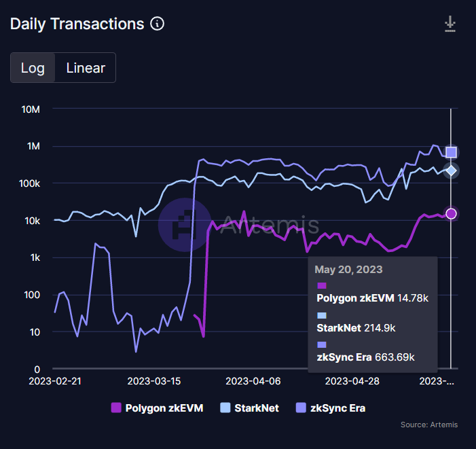This screenshot has height=449, width=476.
Task: Click the x-axis label 2023-04-28
Action: click(352, 381)
